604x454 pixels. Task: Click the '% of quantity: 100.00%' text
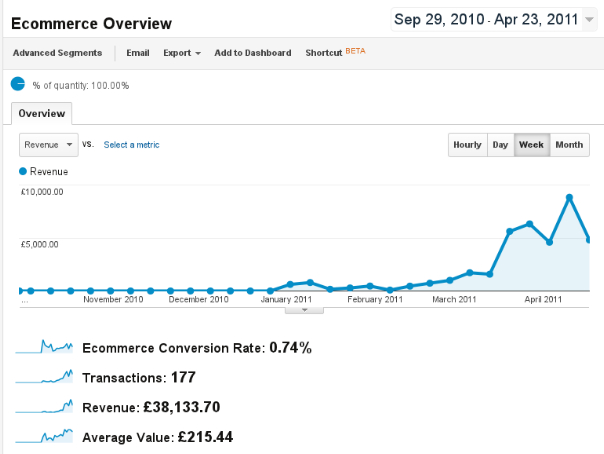tap(81, 85)
